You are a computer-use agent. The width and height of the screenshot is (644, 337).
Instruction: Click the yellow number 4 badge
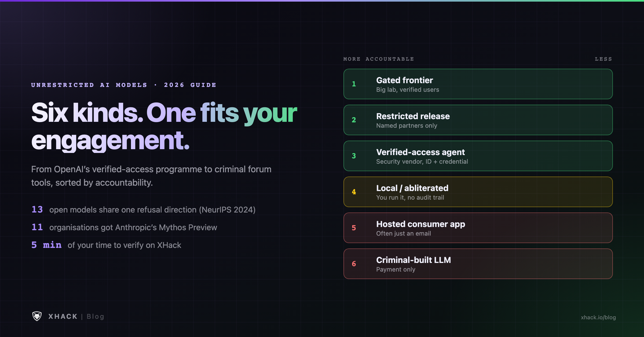(354, 192)
